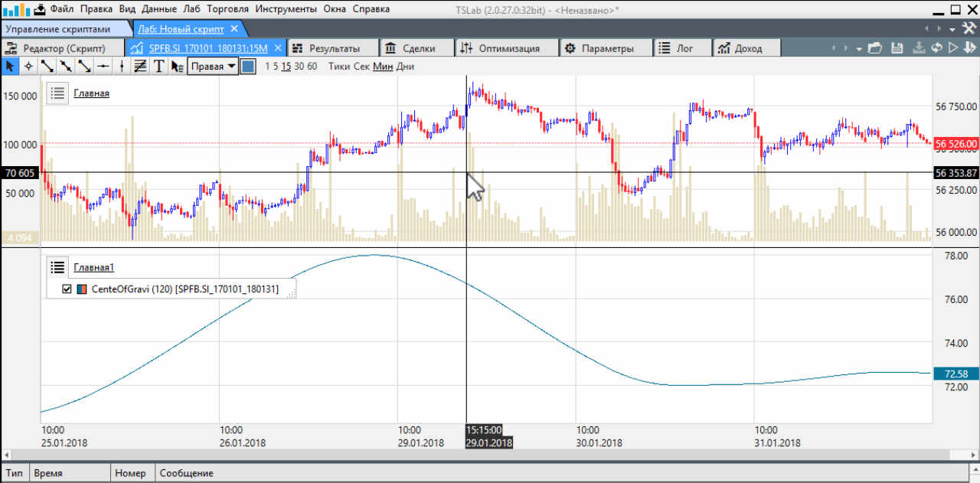Click the Главная1 pane title link
This screenshot has width=980, height=483.
[93, 268]
